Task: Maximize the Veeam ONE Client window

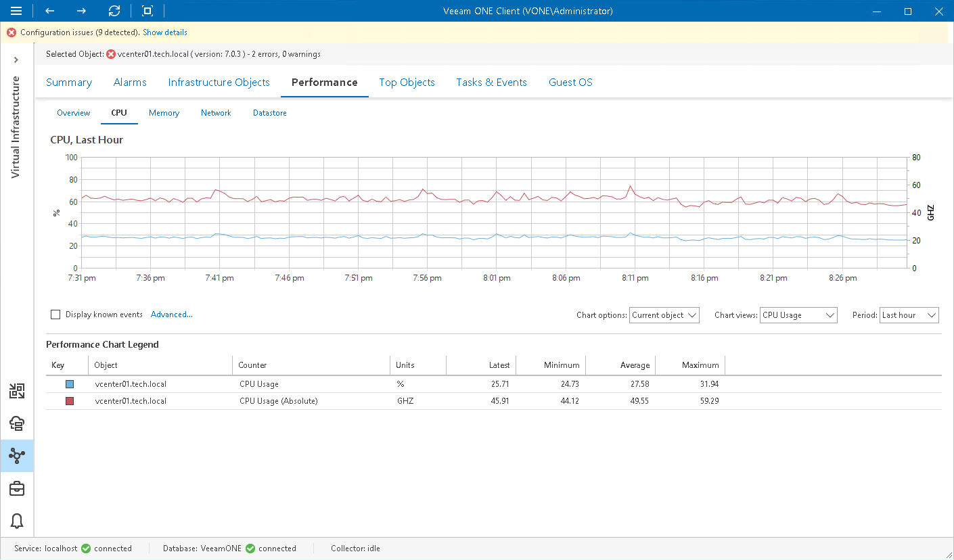Action: pos(908,11)
